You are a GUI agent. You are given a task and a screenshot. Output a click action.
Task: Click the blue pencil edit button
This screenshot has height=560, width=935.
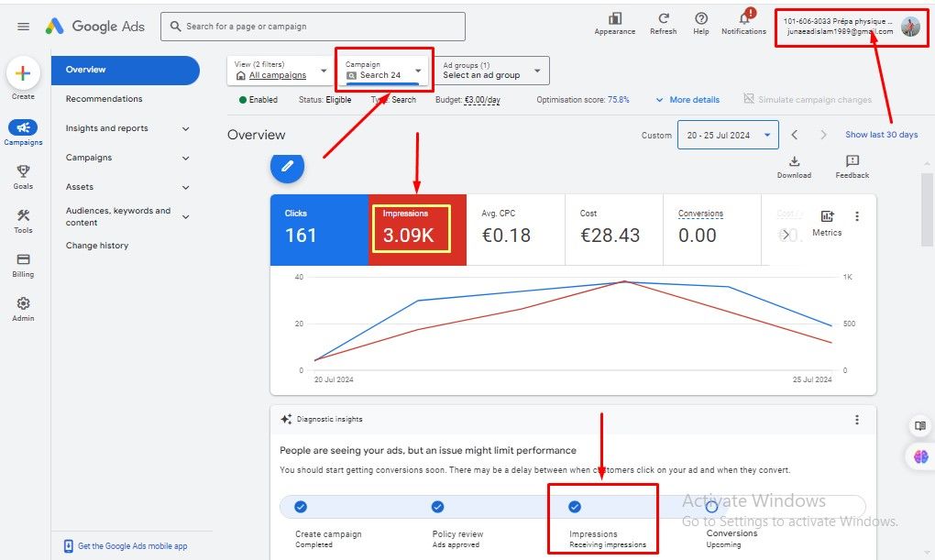[x=287, y=166]
